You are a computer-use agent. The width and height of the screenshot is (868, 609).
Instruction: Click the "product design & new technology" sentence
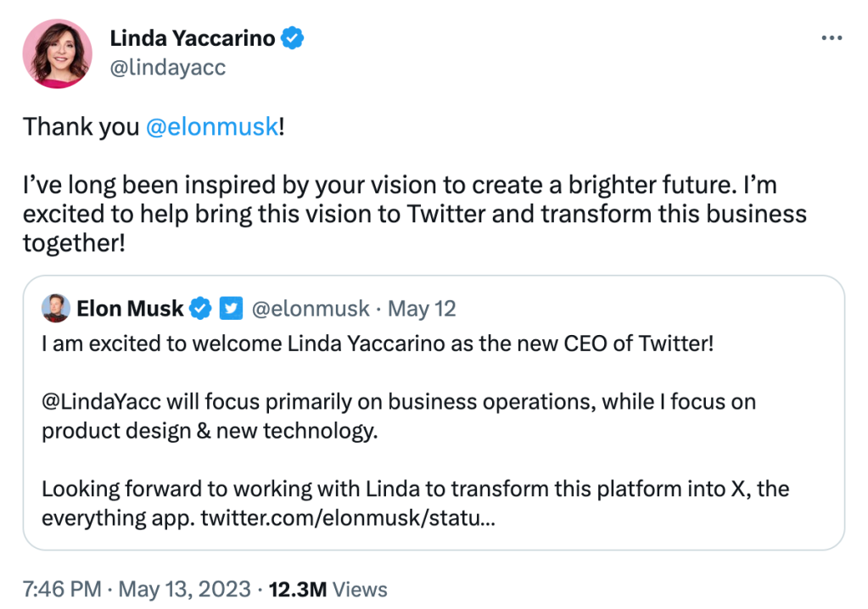[x=209, y=430]
